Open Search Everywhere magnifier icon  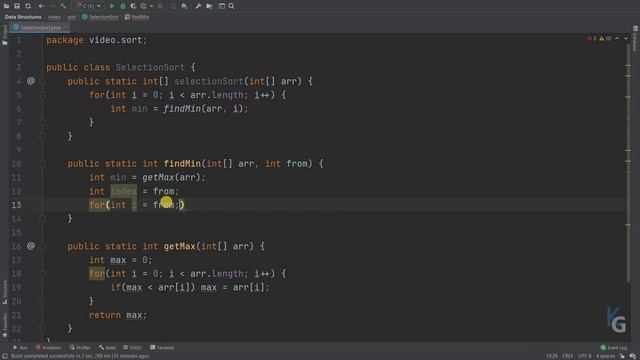click(231, 6)
